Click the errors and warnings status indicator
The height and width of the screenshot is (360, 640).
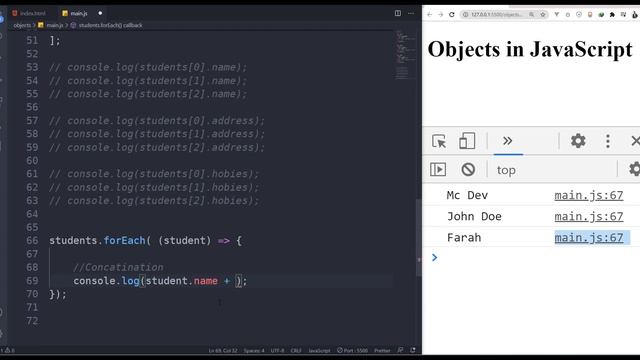[7, 350]
